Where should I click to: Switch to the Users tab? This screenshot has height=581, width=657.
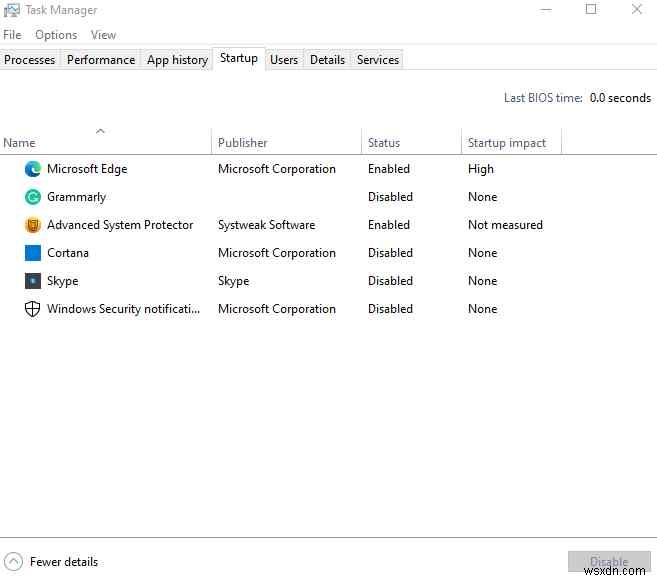click(x=284, y=60)
